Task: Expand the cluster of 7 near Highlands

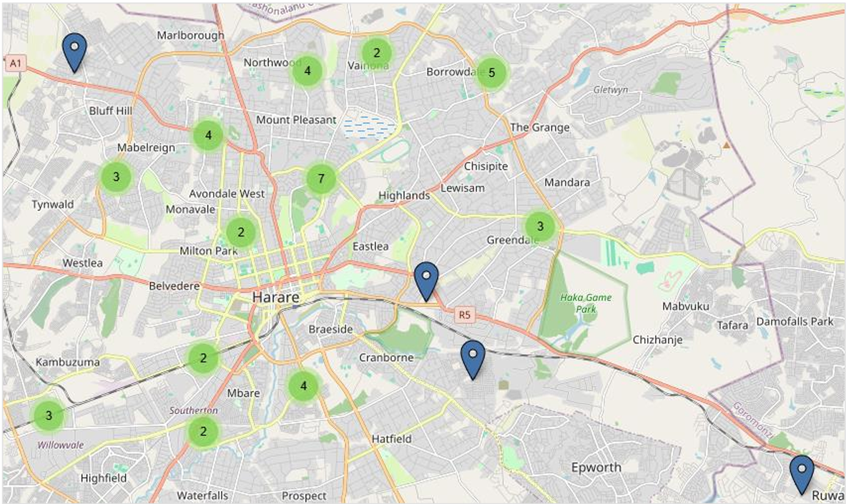Action: pyautogui.click(x=321, y=179)
